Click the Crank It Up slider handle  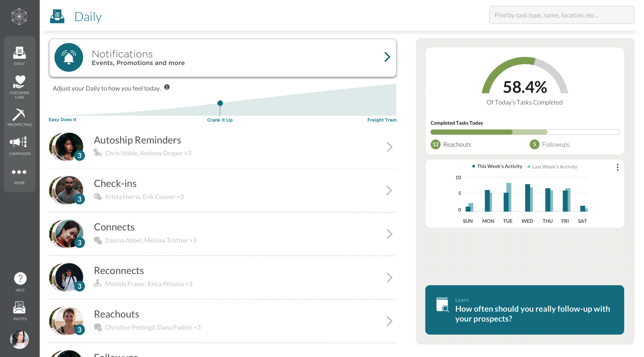point(220,103)
